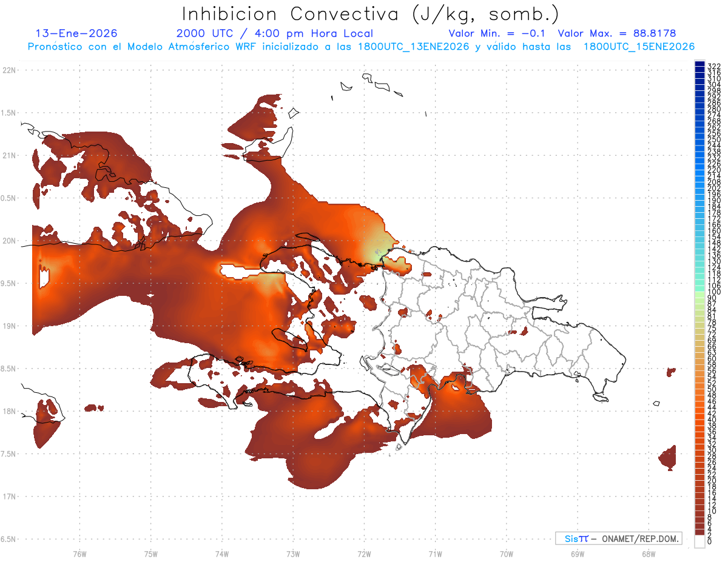Click the '71W' longitude label
Image resolution: width=728 pixels, height=562 pixels.
(435, 554)
